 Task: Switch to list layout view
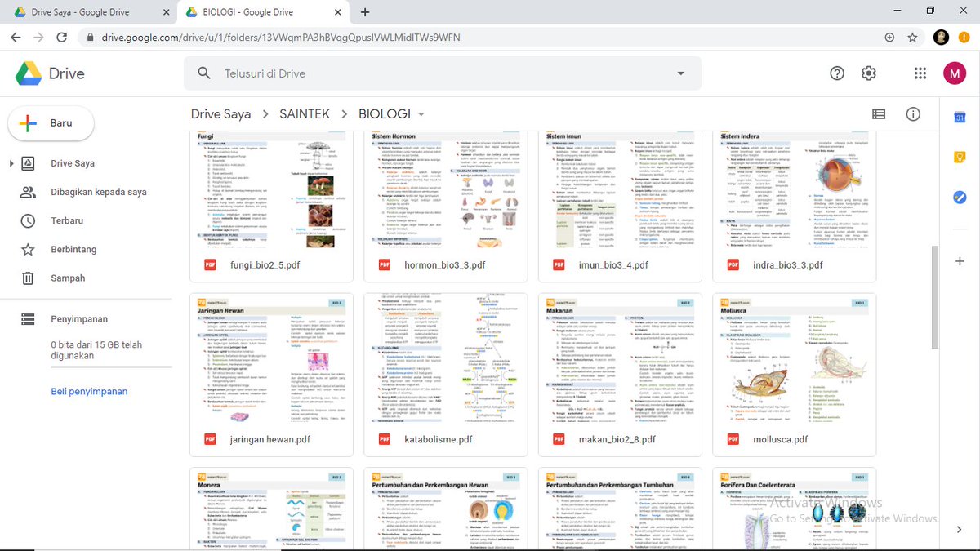[879, 114]
